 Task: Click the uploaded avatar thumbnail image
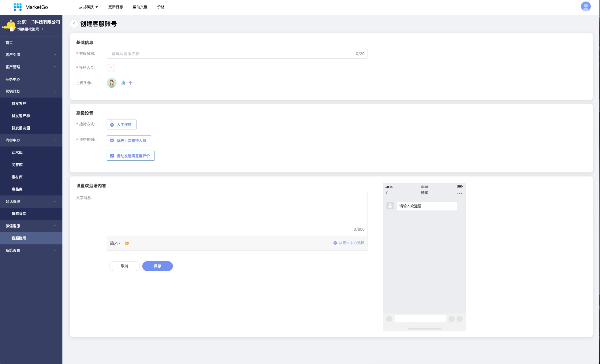coord(112,83)
